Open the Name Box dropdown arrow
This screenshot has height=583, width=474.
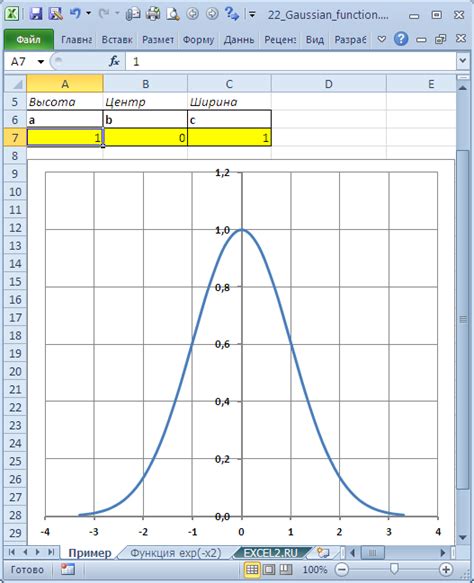[x=41, y=61]
